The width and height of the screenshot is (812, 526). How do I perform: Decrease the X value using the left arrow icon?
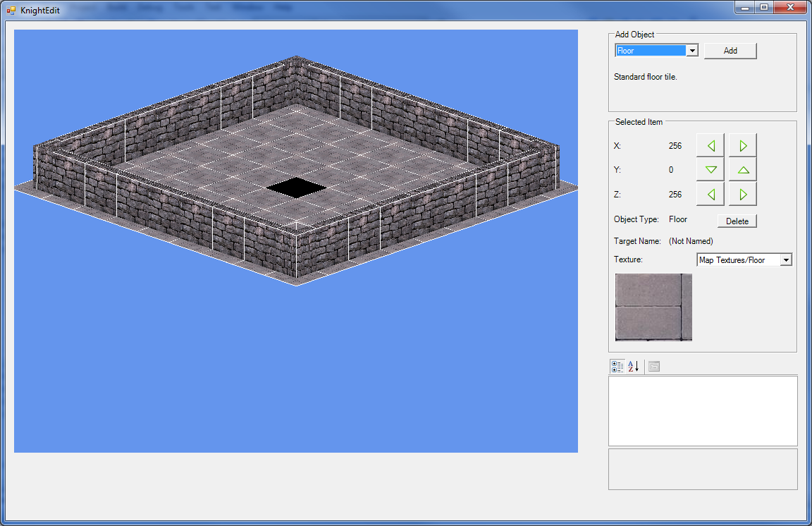tap(710, 145)
